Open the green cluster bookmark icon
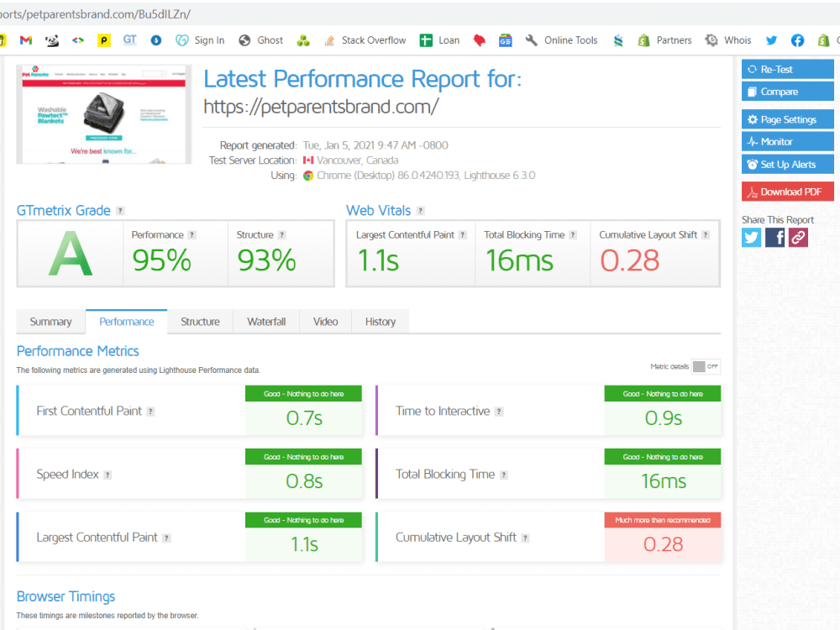The width and height of the screenshot is (840, 630). [x=303, y=40]
